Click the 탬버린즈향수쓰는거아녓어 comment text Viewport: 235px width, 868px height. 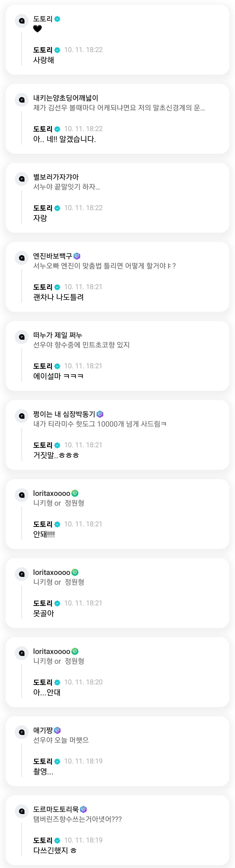point(77,819)
